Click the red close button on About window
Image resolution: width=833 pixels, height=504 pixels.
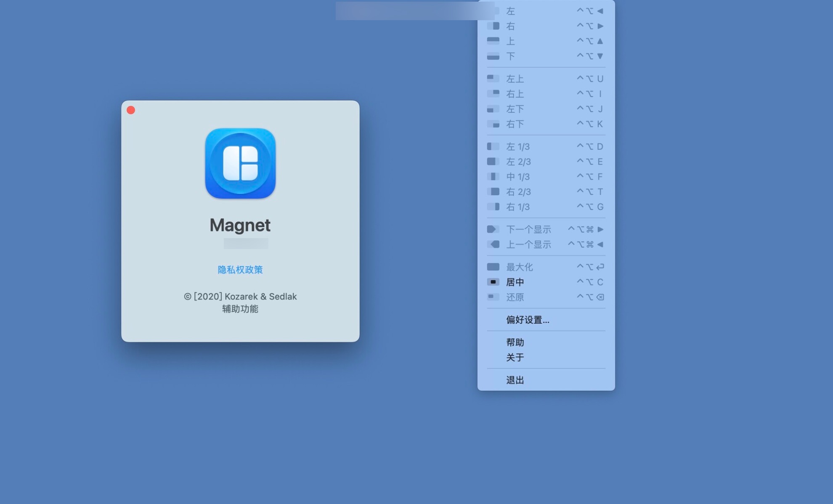pos(131,110)
